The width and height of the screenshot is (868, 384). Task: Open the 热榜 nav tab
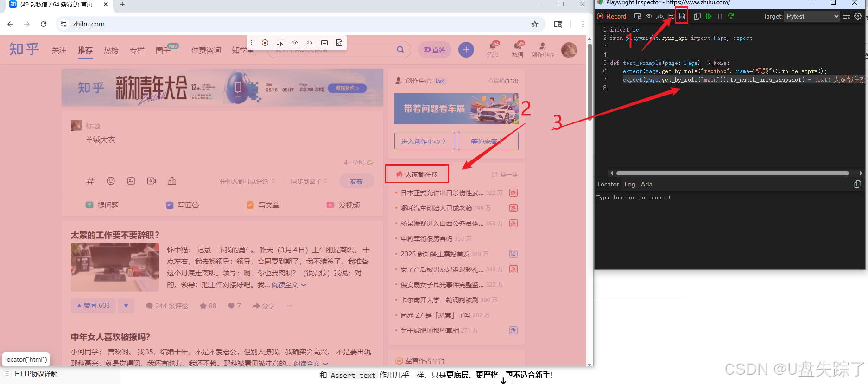tap(111, 50)
